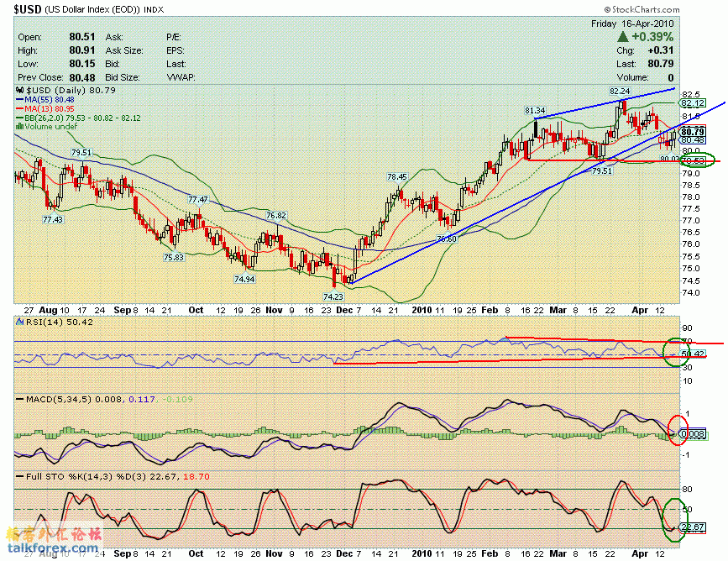Click the $USD ticker symbol title
The height and width of the screenshot is (561, 728).
[28, 9]
